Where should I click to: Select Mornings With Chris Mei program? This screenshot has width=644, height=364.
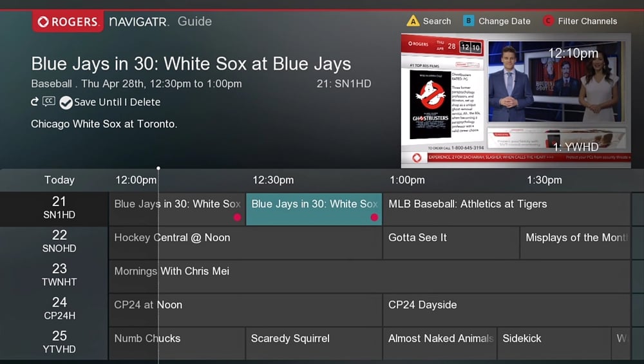370,276
